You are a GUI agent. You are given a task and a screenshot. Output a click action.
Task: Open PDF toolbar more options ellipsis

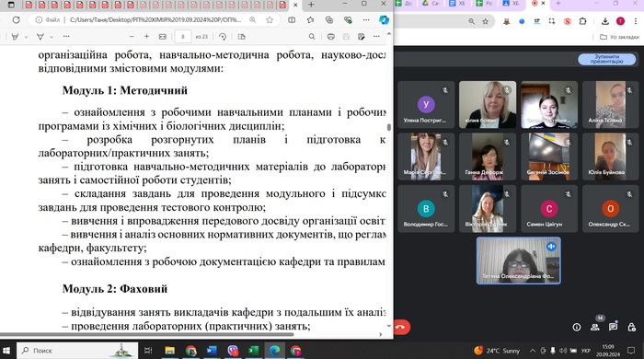tap(376, 37)
